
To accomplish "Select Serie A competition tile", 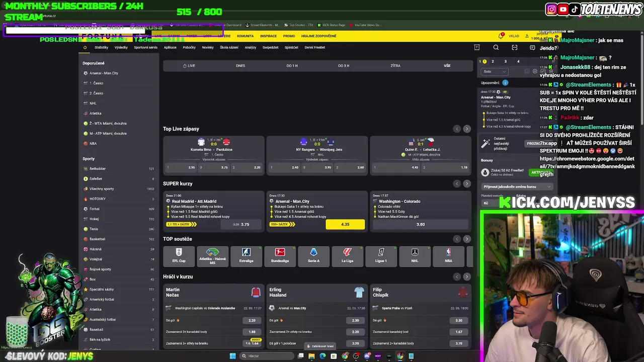I will [313, 256].
